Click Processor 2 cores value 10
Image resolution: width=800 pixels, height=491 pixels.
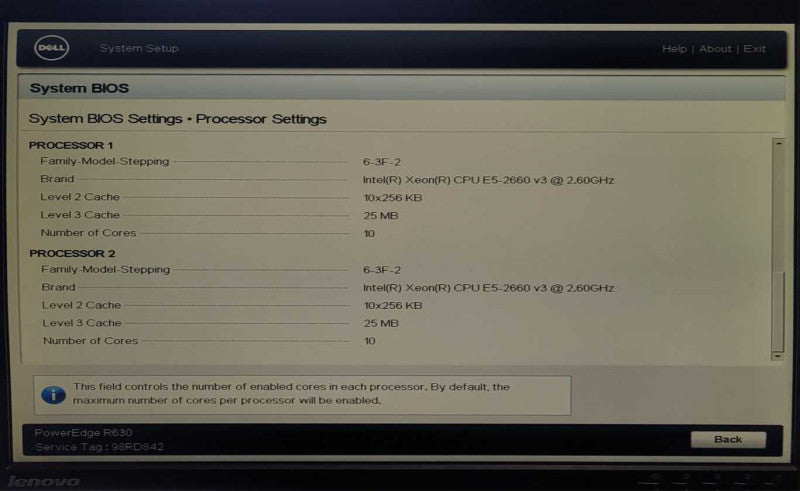coord(369,341)
